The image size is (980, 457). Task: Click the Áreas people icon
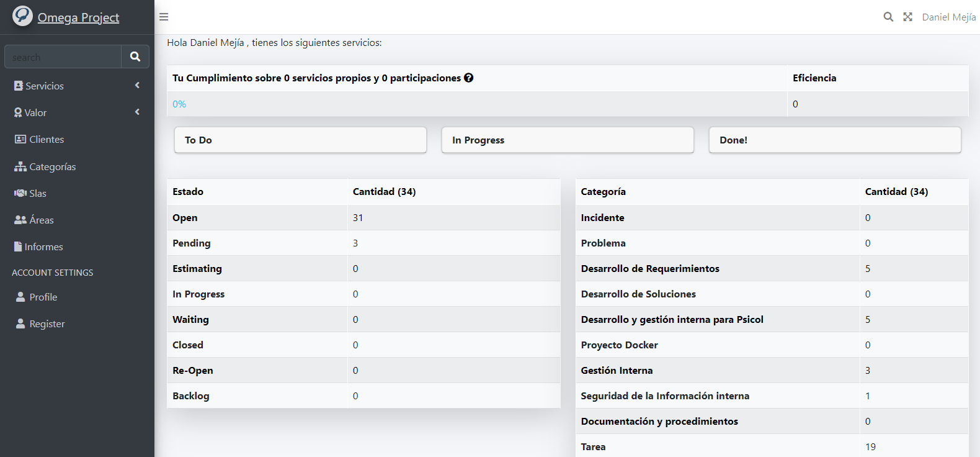20,220
